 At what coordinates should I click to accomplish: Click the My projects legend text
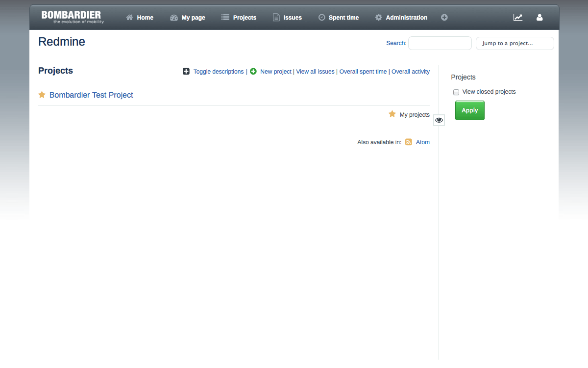(x=415, y=115)
